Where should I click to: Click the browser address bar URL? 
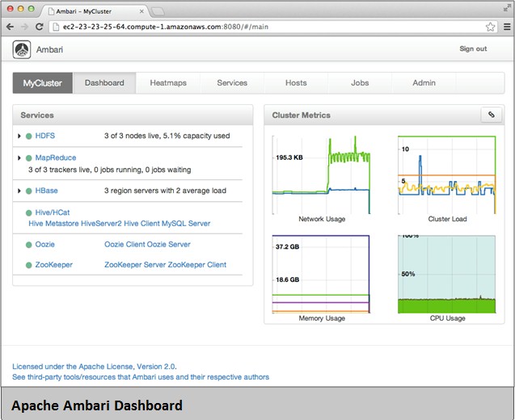click(166, 27)
